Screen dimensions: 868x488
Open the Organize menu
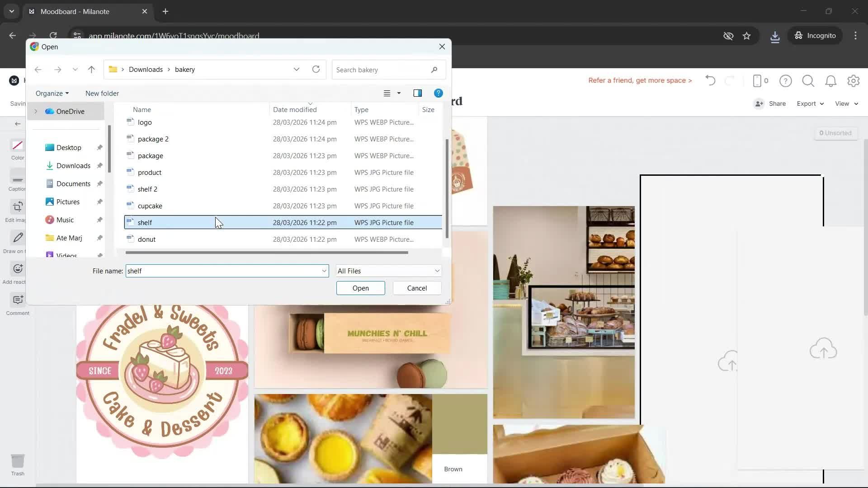coord(52,94)
